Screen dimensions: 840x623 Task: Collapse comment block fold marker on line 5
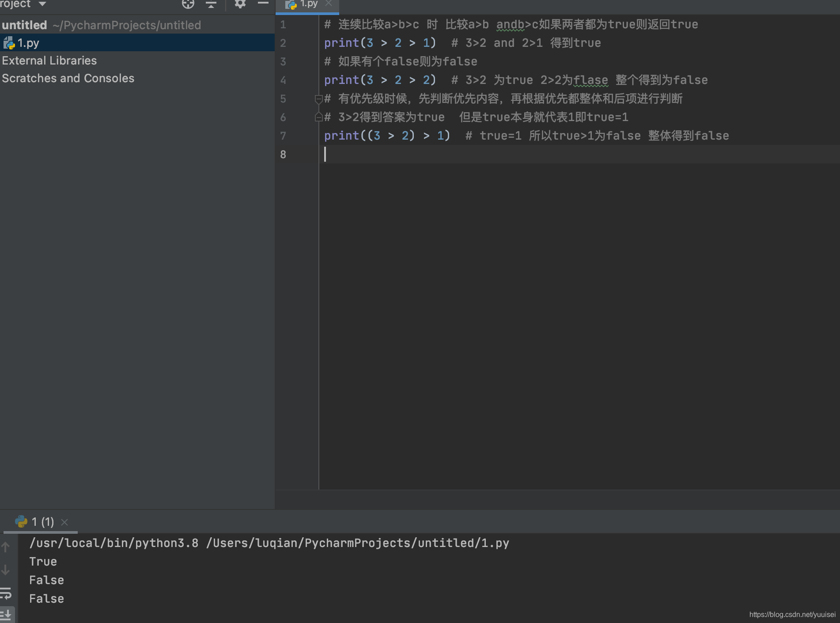[318, 99]
